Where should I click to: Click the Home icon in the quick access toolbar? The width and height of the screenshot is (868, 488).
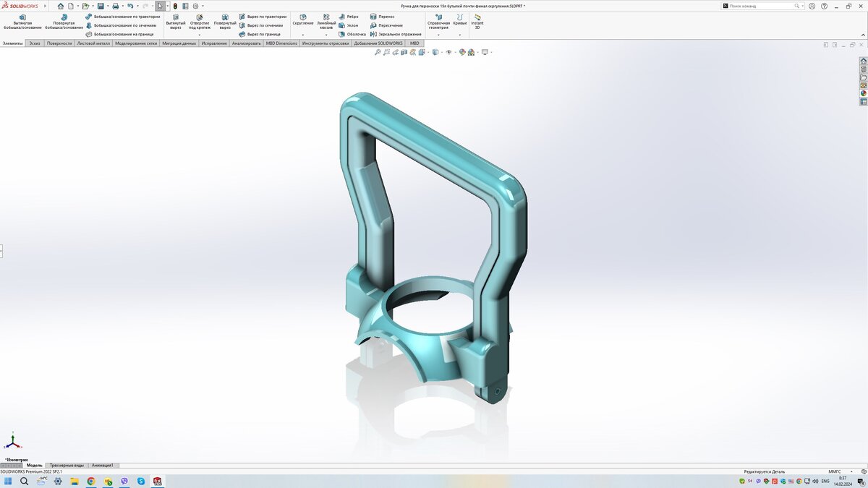point(61,6)
